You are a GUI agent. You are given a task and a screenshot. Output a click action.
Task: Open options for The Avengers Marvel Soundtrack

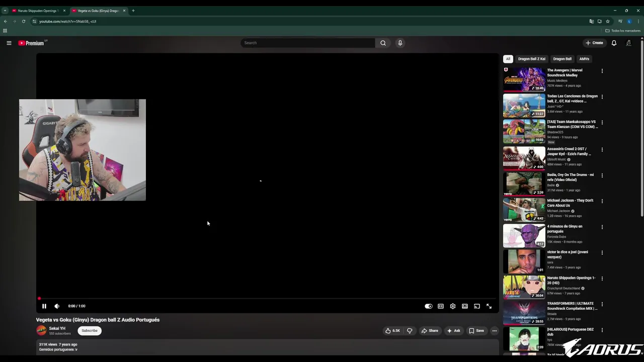602,71
